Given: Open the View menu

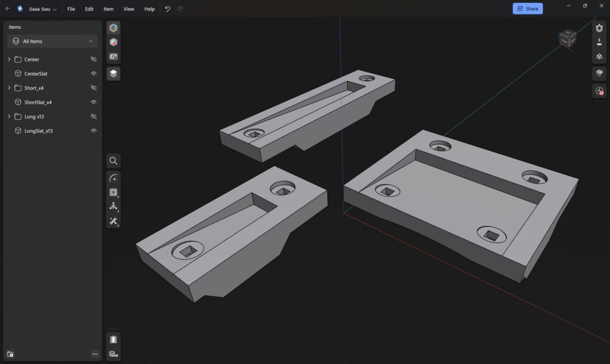Looking at the screenshot, I should (x=129, y=9).
